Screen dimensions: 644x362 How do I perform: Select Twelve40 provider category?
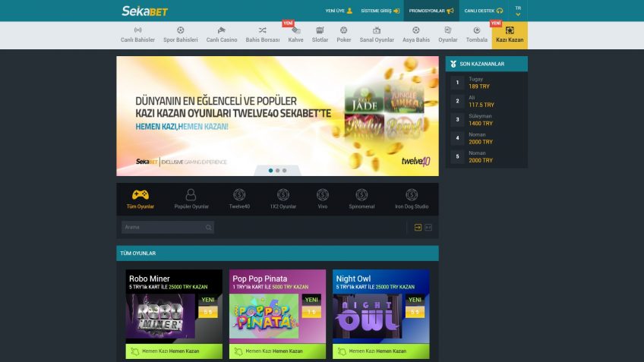[x=239, y=199]
